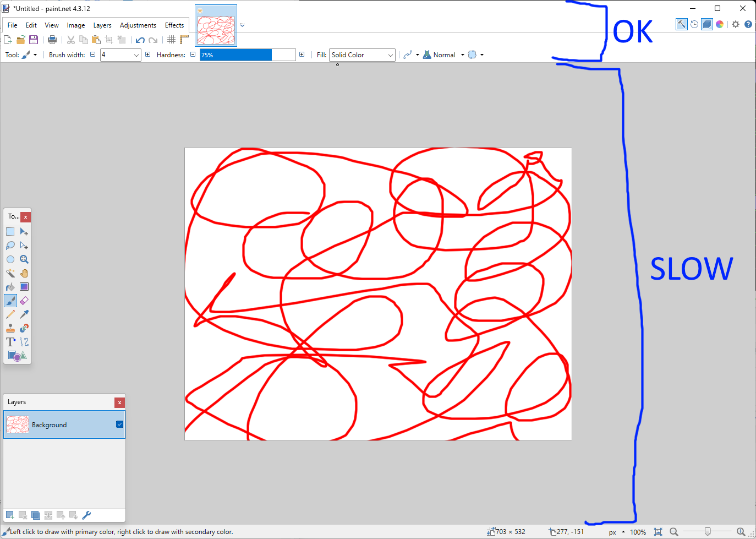Screen dimensions: 756x539
Task: Select the Rectangle Select tool
Action: (x=10, y=232)
